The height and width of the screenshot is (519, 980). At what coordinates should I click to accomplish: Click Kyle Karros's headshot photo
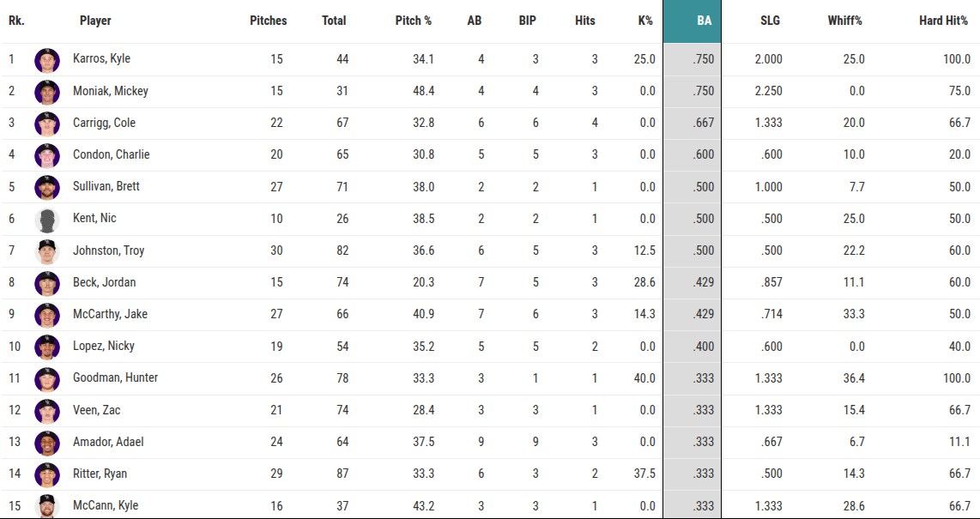click(46, 59)
